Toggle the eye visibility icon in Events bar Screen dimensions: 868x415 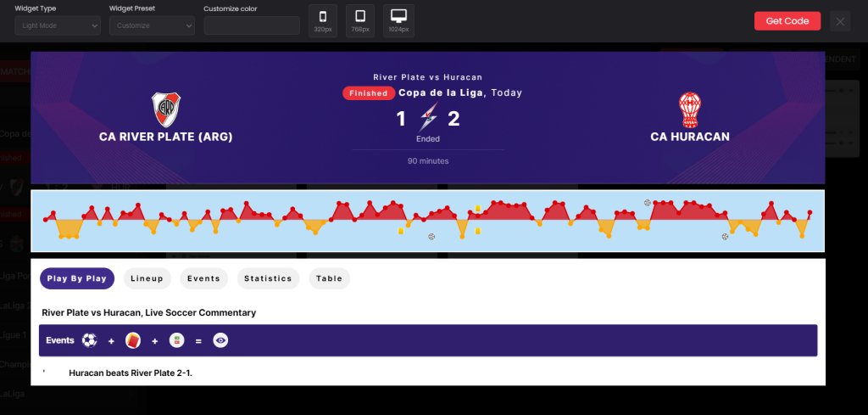220,340
